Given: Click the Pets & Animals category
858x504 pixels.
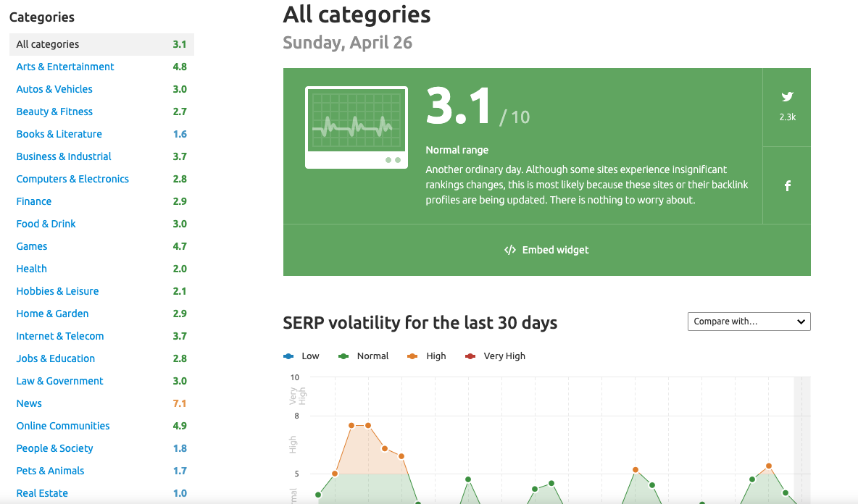Looking at the screenshot, I should pos(49,470).
